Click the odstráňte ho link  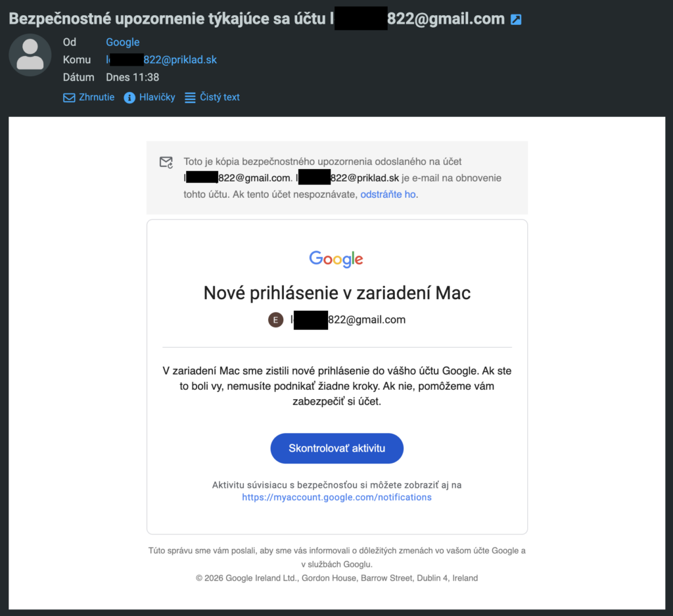click(388, 195)
